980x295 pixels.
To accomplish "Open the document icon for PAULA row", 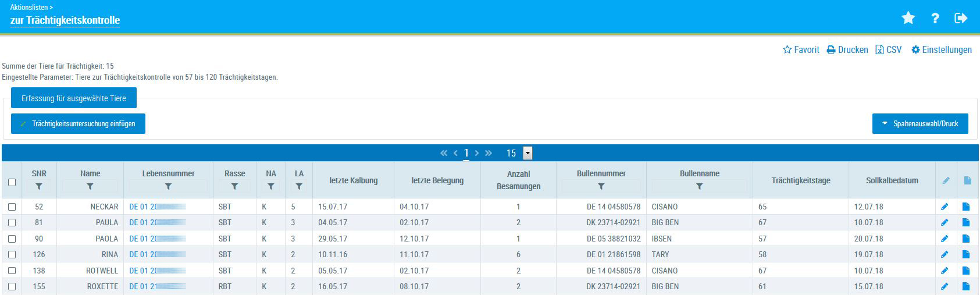I will click(966, 222).
